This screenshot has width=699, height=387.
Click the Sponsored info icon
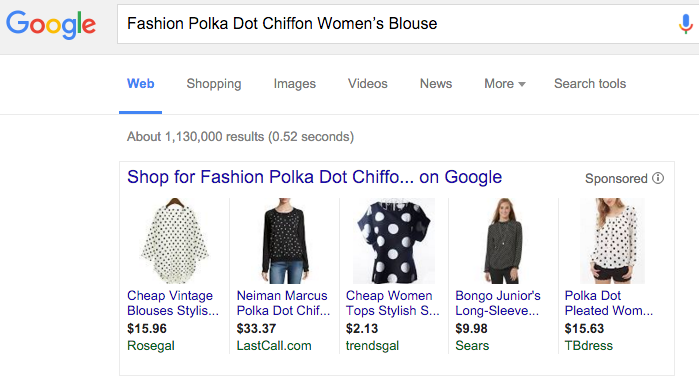click(658, 178)
